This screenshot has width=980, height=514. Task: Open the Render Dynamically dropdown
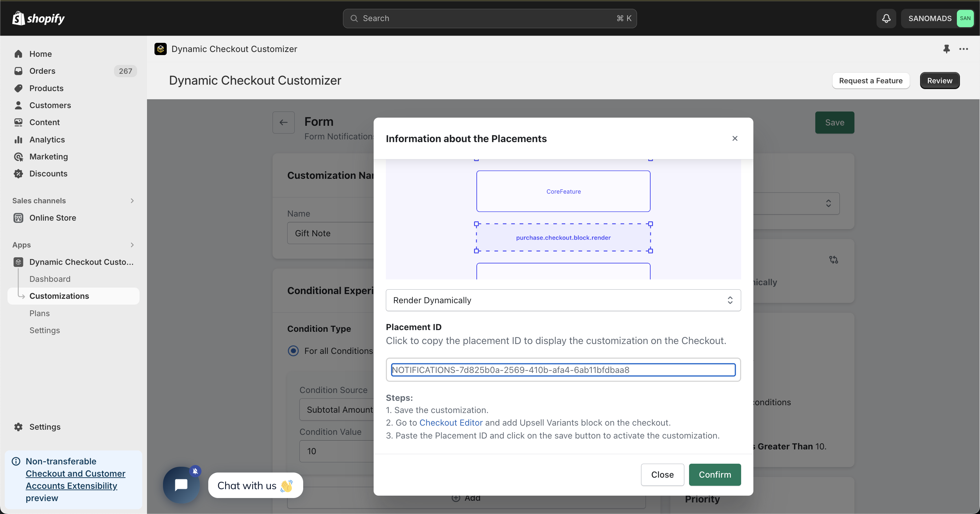pyautogui.click(x=563, y=300)
